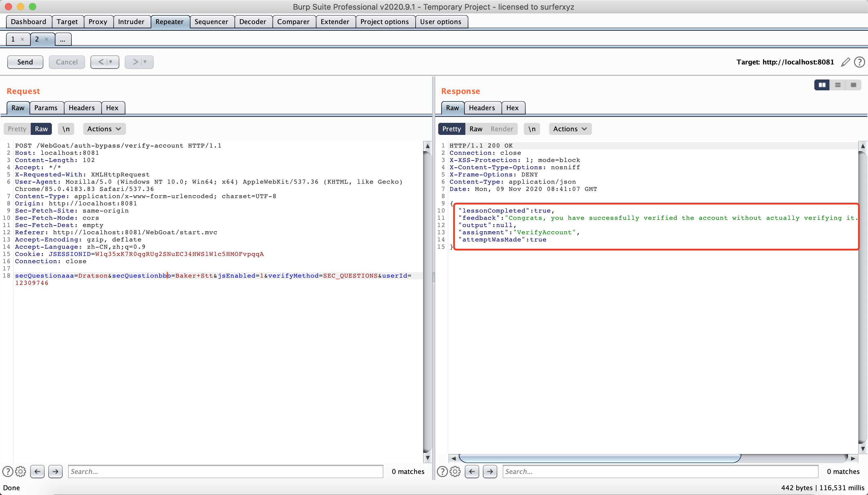
Task: Open history back dropdown arrow
Action: (x=111, y=62)
